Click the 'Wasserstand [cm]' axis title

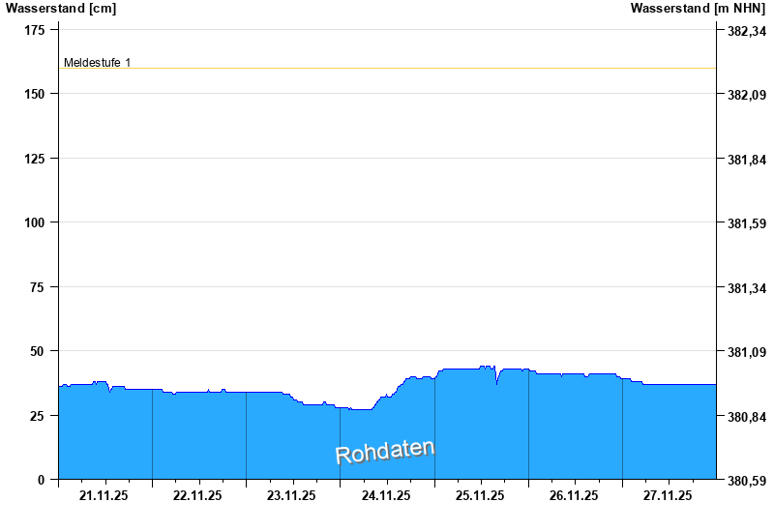coord(61,8)
